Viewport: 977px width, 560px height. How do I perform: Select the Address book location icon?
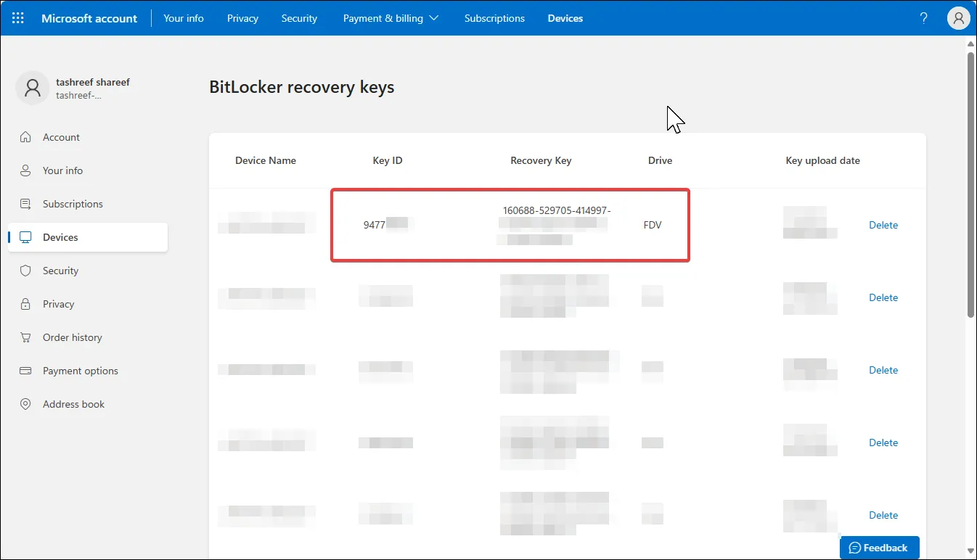pos(25,404)
